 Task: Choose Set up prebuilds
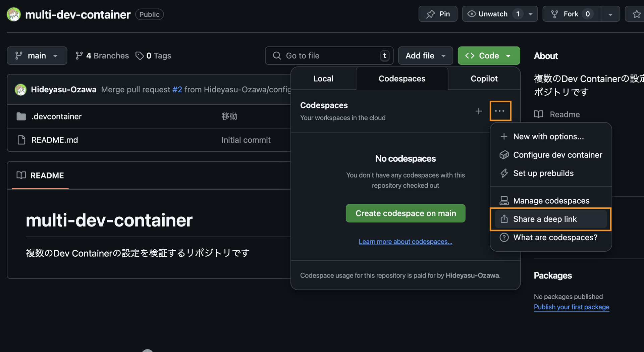click(x=551, y=173)
